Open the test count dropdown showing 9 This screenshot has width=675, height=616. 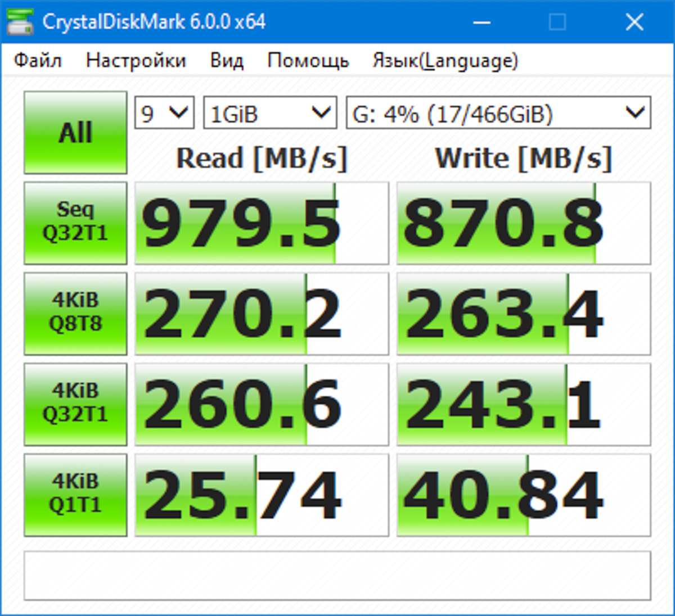(164, 113)
